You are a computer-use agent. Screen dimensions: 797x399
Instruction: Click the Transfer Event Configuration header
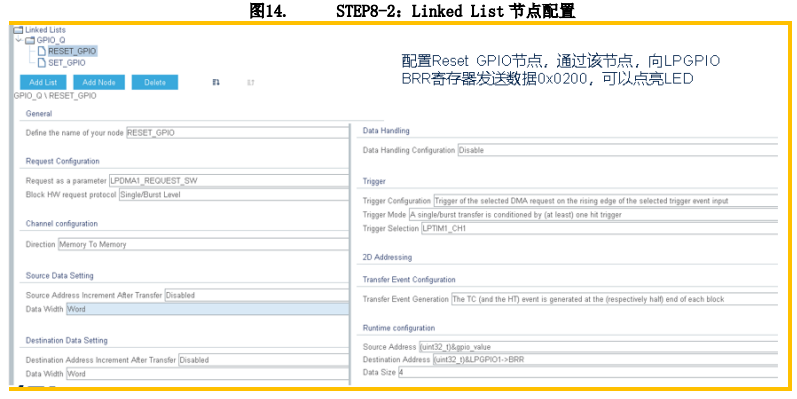(x=409, y=280)
